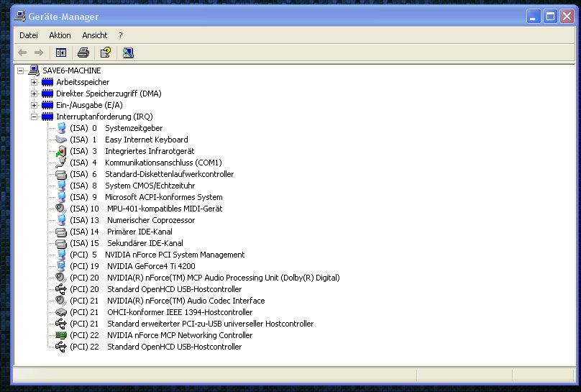Select Primärer IDE-Kanal entry text
The image size is (581, 392).
coord(139,232)
